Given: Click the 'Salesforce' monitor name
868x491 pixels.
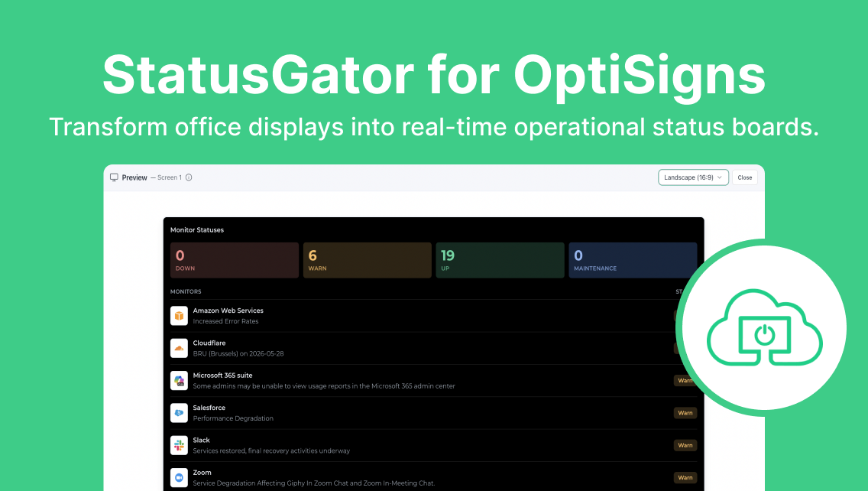Looking at the screenshot, I should (209, 408).
